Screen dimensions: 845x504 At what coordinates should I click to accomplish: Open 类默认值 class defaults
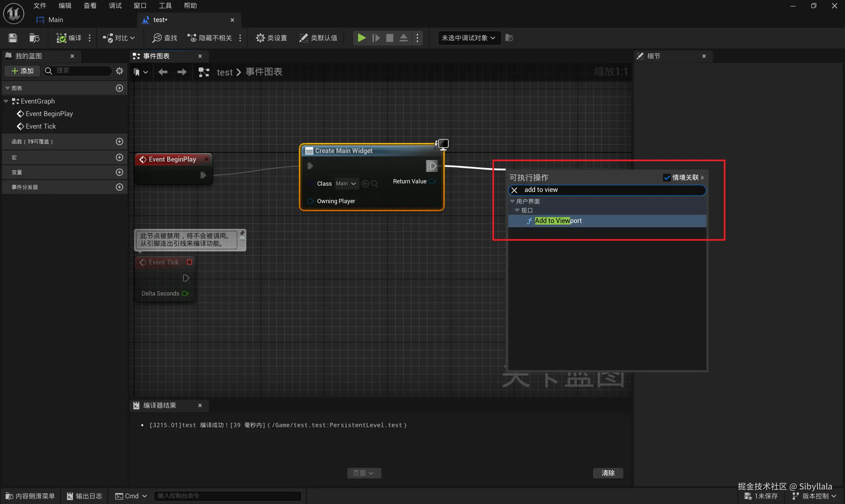pyautogui.click(x=318, y=38)
